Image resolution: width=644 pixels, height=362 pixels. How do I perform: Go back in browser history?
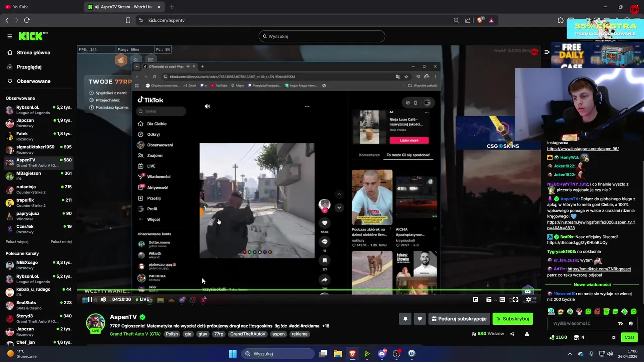7,20
